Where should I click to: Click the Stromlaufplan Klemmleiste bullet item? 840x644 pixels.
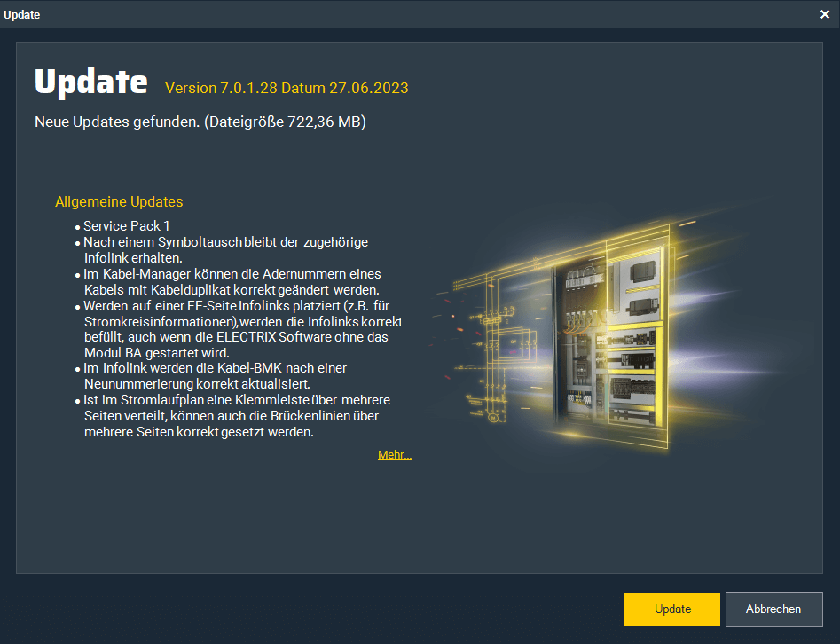[x=236, y=416]
